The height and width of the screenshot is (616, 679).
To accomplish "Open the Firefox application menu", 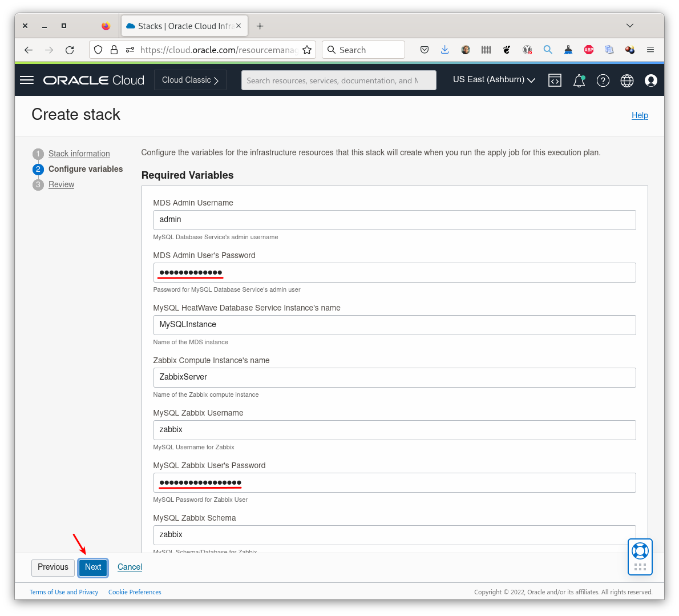I will 650,50.
